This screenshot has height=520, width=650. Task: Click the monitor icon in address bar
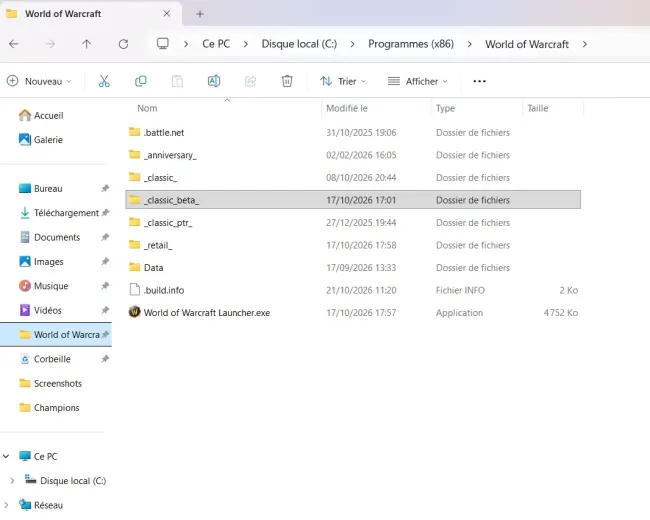tap(162, 44)
